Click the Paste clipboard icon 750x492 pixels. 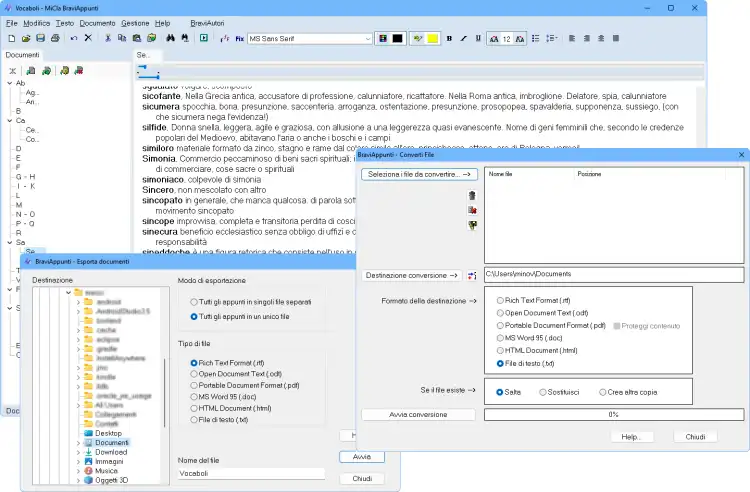(x=137, y=38)
